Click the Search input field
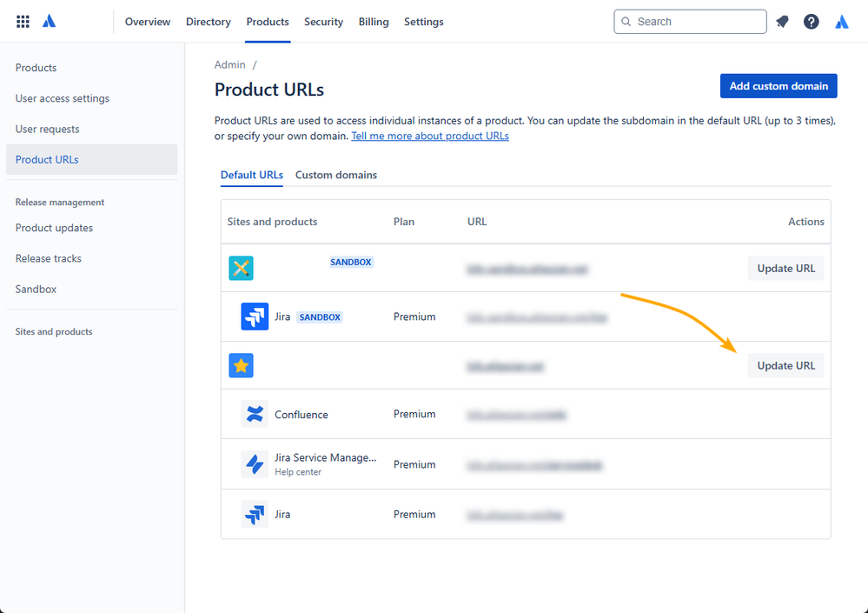This screenshot has width=868, height=613. click(690, 22)
